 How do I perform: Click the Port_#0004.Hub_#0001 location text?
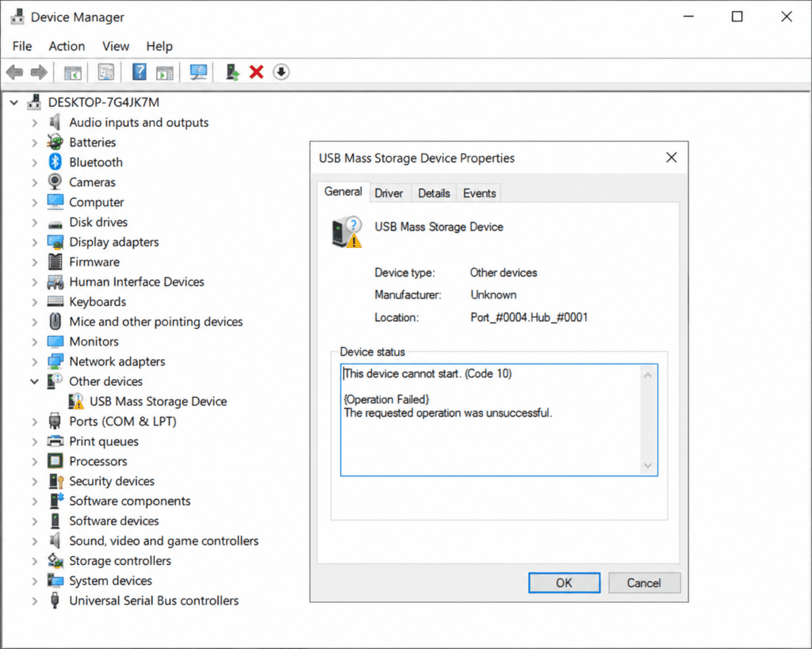pos(529,317)
